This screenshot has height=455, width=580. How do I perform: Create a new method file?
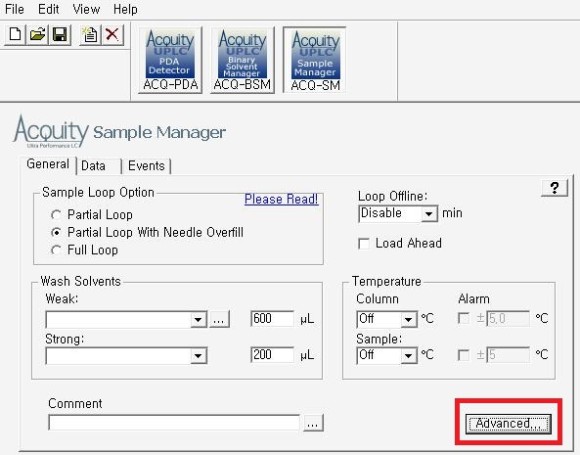pyautogui.click(x=15, y=34)
